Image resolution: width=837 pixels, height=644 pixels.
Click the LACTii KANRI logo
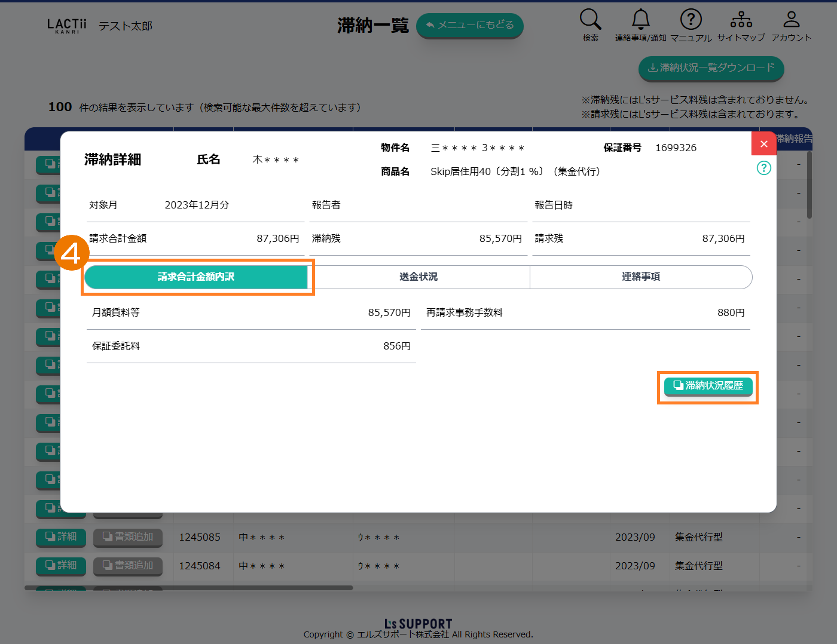[67, 26]
